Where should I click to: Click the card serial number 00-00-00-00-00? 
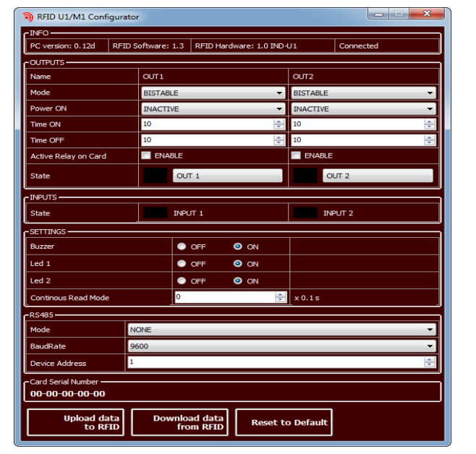point(68,394)
